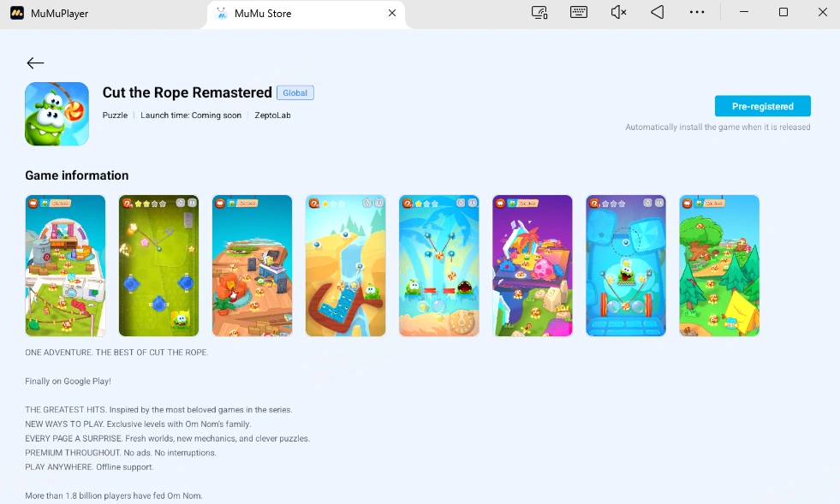Screen dimensions: 840x504
Task: Click the 'PREMIUM THROUGHOUT' description line
Action: 121,454
